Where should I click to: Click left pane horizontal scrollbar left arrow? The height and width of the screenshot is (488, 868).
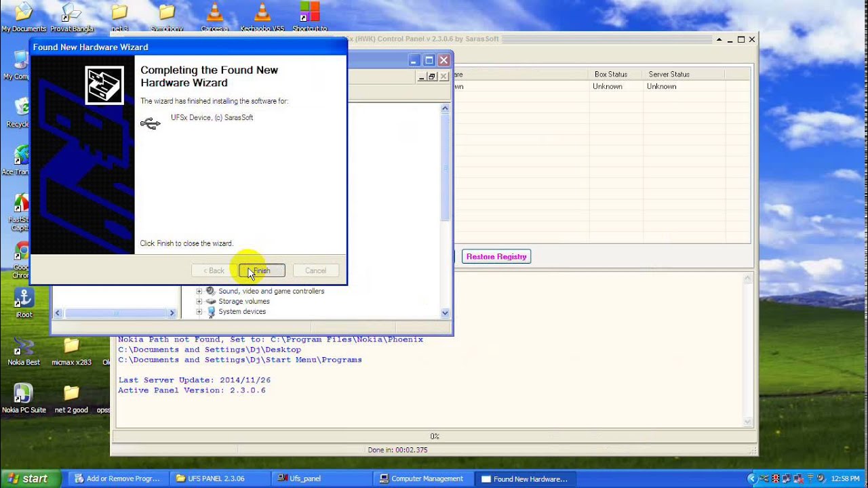58,312
